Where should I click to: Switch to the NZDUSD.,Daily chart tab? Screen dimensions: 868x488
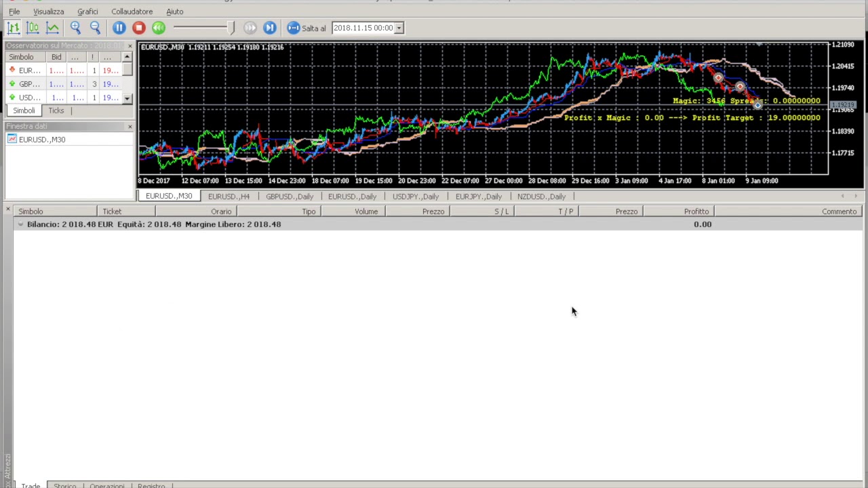[x=541, y=197]
